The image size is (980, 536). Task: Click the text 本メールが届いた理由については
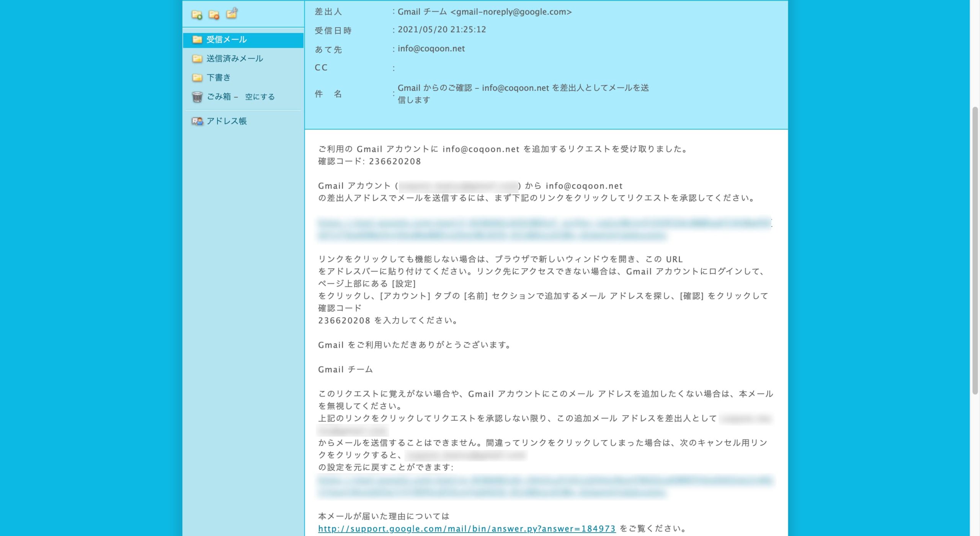tap(384, 516)
